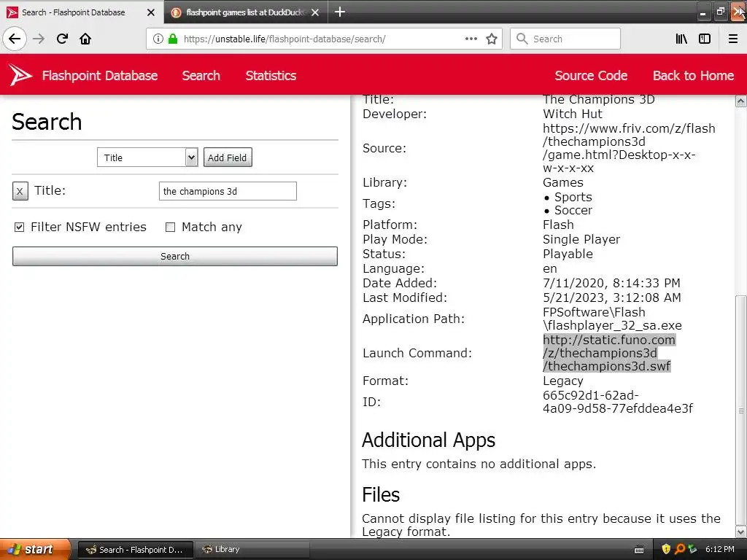Click the Flashpoint Database logo icon
This screenshot has height=560, width=747.
point(20,75)
